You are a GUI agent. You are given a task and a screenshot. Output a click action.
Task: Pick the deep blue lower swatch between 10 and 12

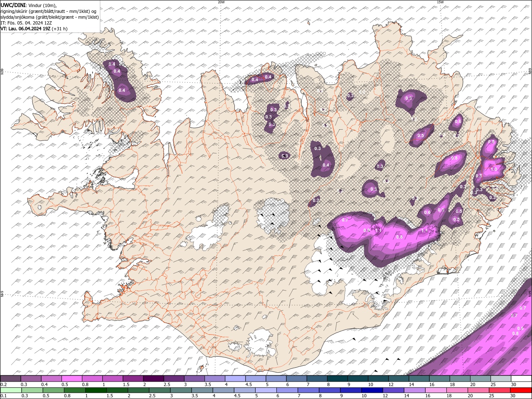372,390
